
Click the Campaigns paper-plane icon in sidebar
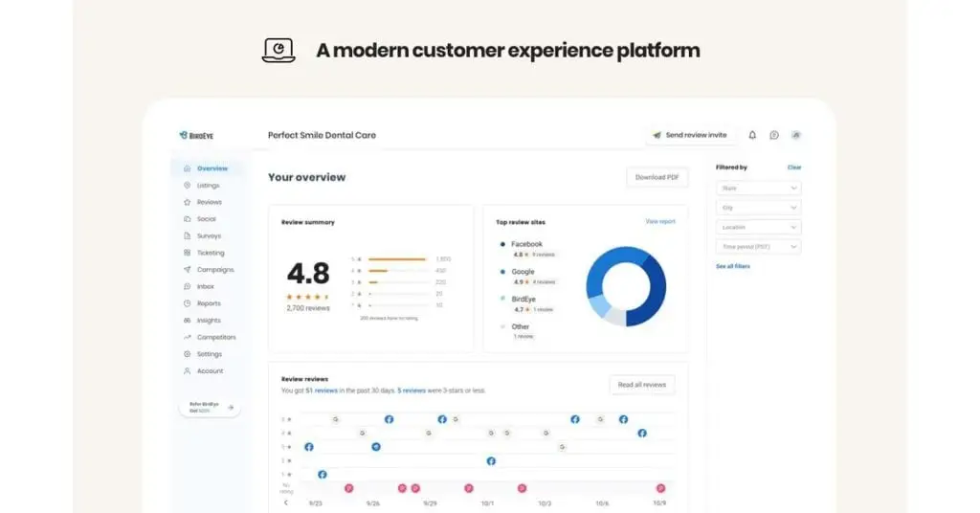pos(187,269)
